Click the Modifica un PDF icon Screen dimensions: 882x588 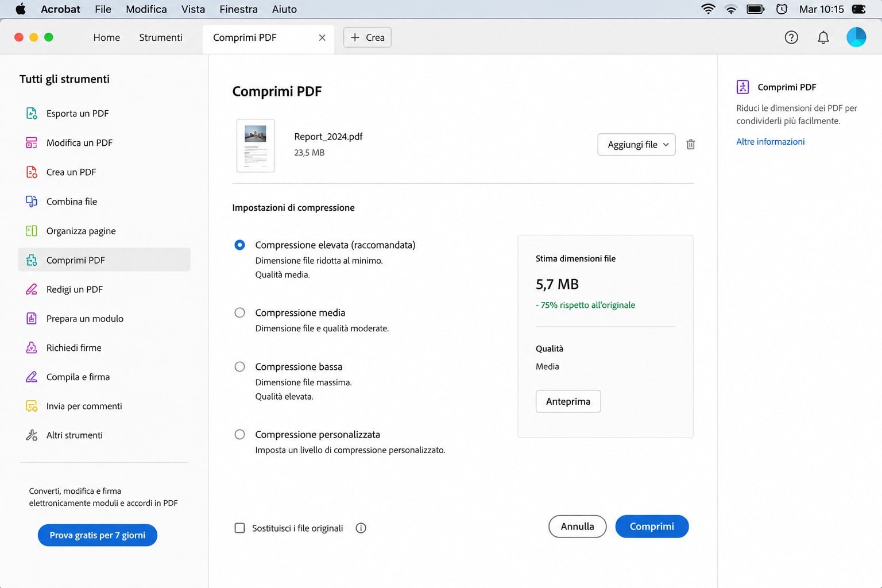(32, 142)
